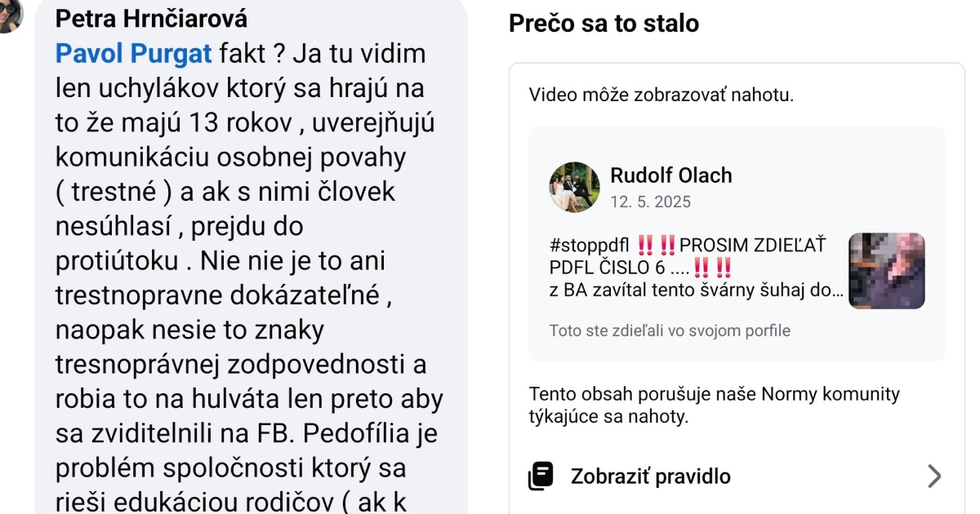The height and width of the screenshot is (514, 980).
Task: Open Petra Hrnčiarová commenter name
Action: click(152, 17)
